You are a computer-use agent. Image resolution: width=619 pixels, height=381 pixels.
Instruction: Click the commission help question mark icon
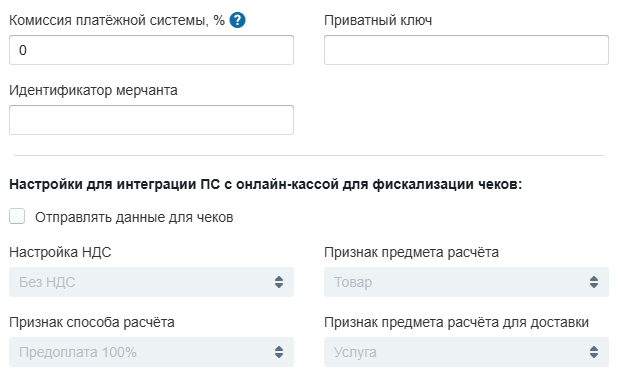click(238, 20)
